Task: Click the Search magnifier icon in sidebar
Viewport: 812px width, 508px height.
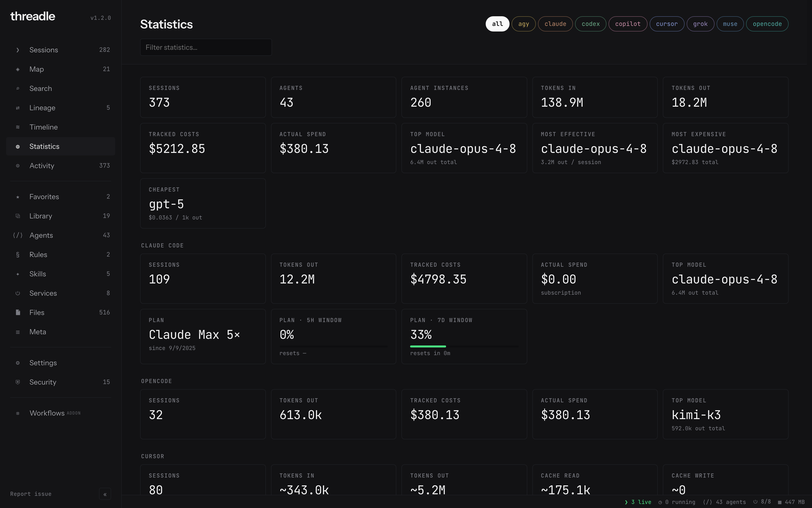Action: (x=18, y=89)
